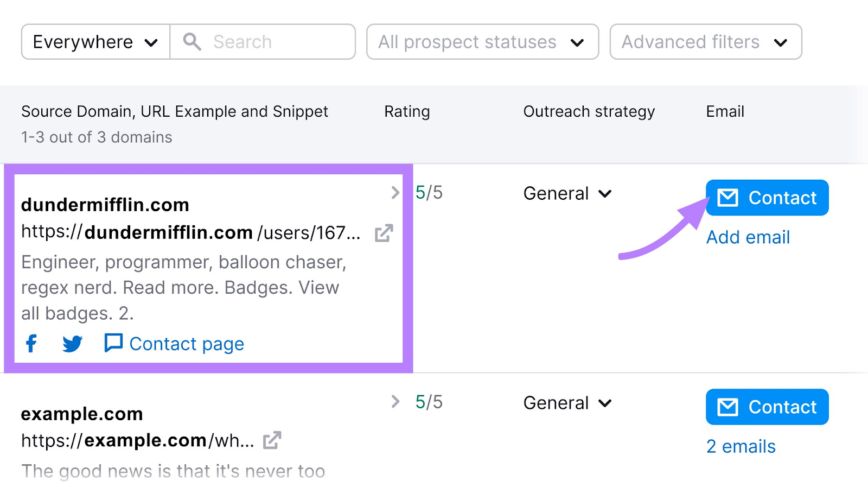Click the envelope icon inside dundermifflin.com's Contact button

click(728, 198)
